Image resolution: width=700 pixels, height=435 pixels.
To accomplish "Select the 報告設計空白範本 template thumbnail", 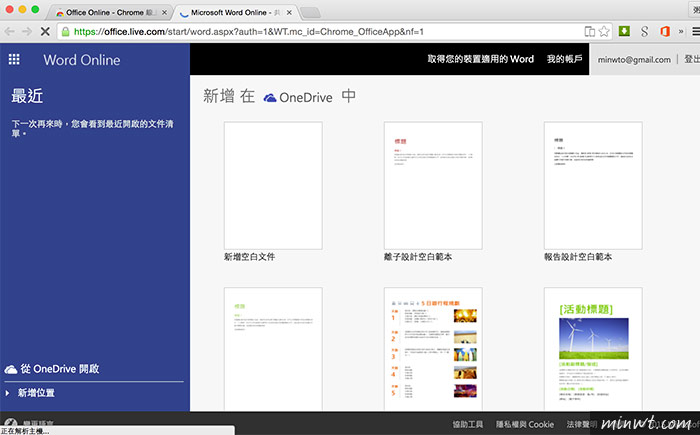I will 593,185.
